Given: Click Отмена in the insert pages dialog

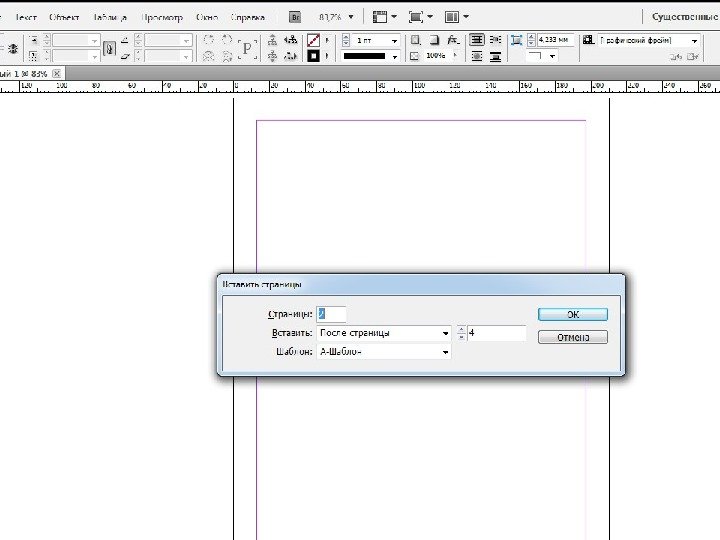Looking at the screenshot, I should point(573,337).
